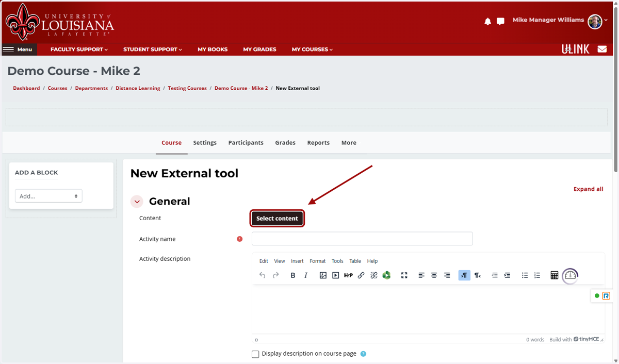Open the Menu hamburger drawer
This screenshot has height=364, width=619.
point(19,49)
